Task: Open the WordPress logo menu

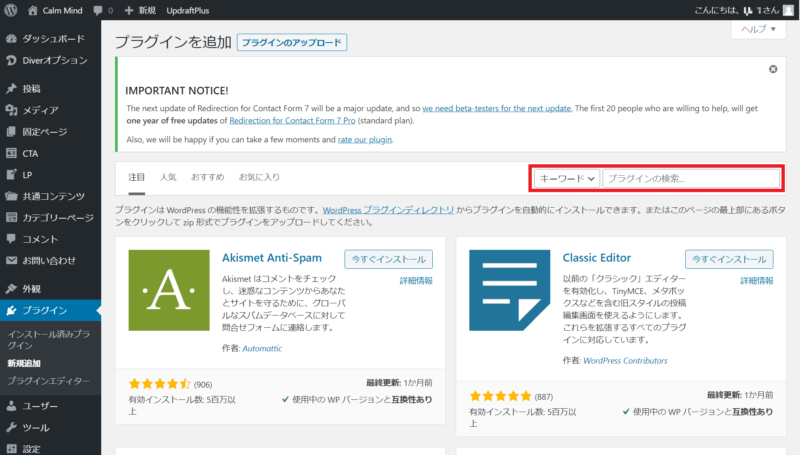Action: 11,10
